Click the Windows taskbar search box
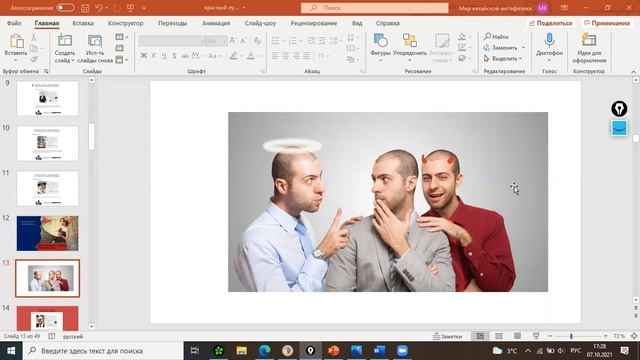This screenshot has width=640, height=360. tap(103, 351)
